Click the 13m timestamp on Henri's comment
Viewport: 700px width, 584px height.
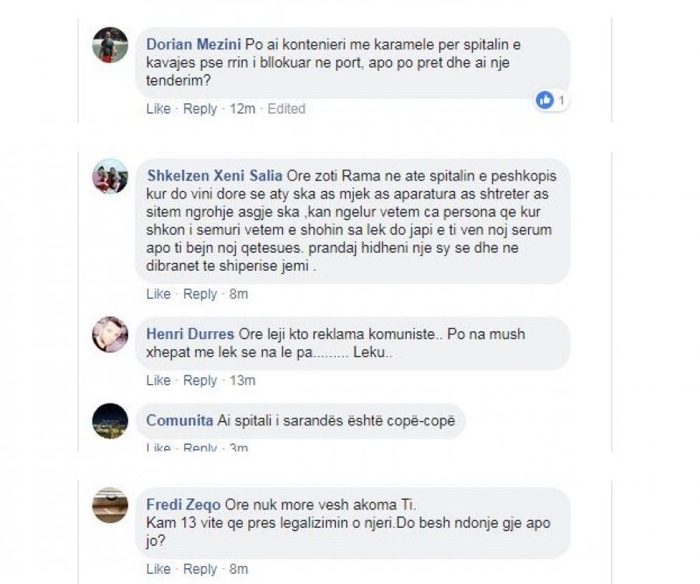242,380
